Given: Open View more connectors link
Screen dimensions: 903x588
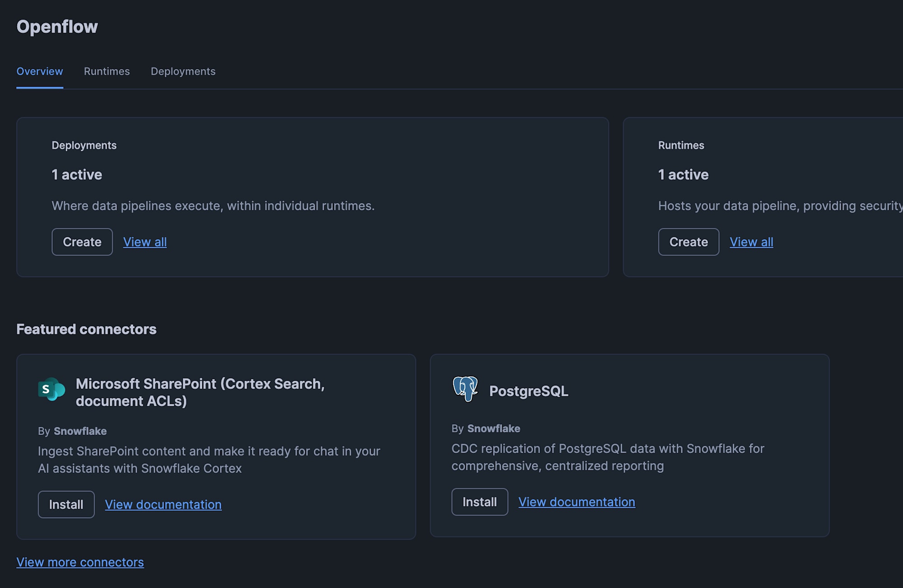Looking at the screenshot, I should [80, 562].
